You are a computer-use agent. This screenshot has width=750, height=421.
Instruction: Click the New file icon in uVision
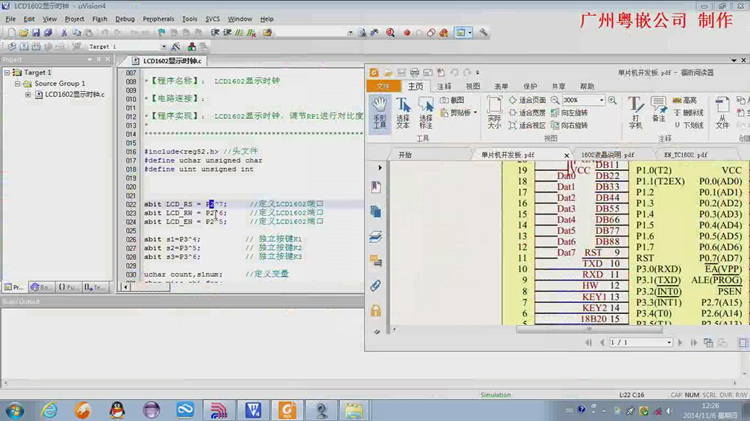[11, 33]
